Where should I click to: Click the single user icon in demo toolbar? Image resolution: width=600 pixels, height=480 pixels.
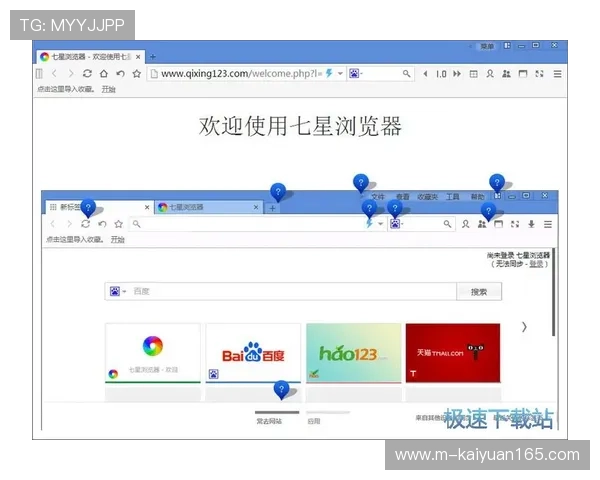[x=465, y=224]
